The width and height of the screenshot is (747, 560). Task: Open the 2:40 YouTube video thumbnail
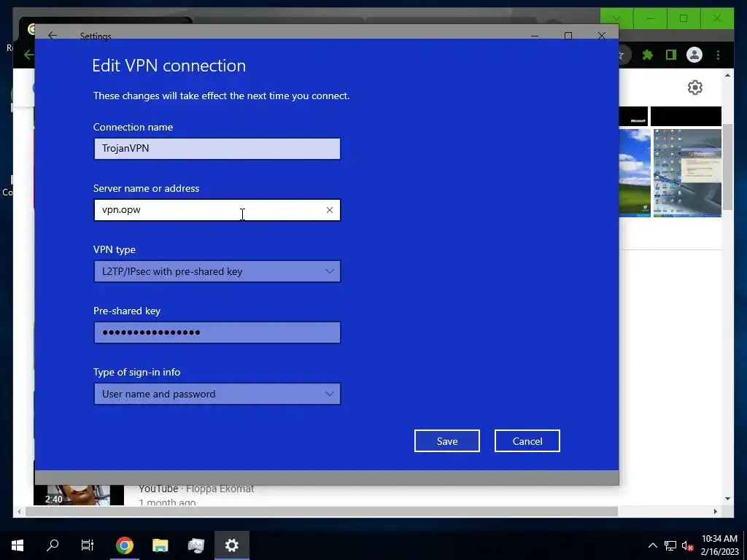pos(79,495)
